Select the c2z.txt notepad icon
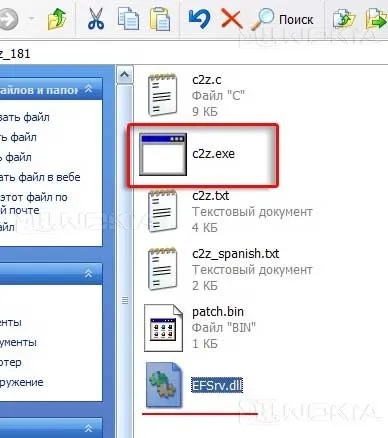Viewport: 388px width, 438px height. click(x=162, y=211)
